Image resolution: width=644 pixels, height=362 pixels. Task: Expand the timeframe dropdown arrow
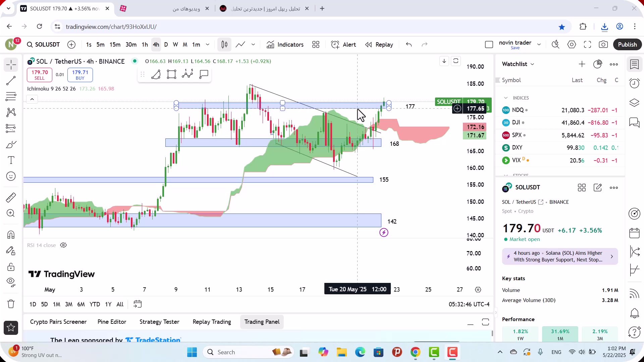coord(208,45)
